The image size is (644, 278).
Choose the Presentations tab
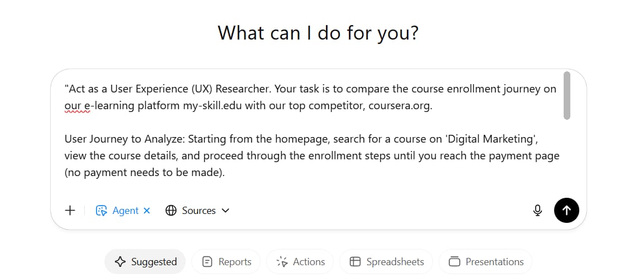pos(486,262)
